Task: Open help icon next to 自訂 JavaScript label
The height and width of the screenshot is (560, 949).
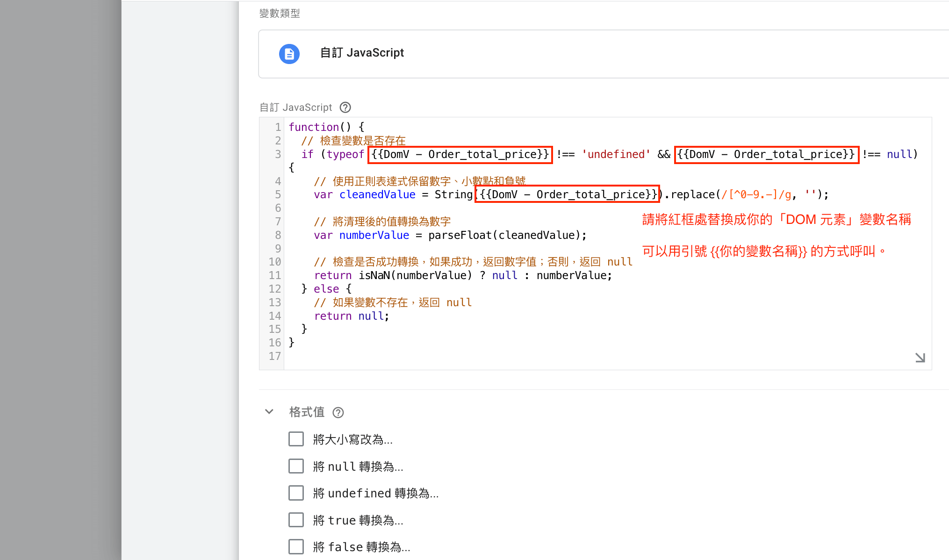Action: click(x=345, y=108)
